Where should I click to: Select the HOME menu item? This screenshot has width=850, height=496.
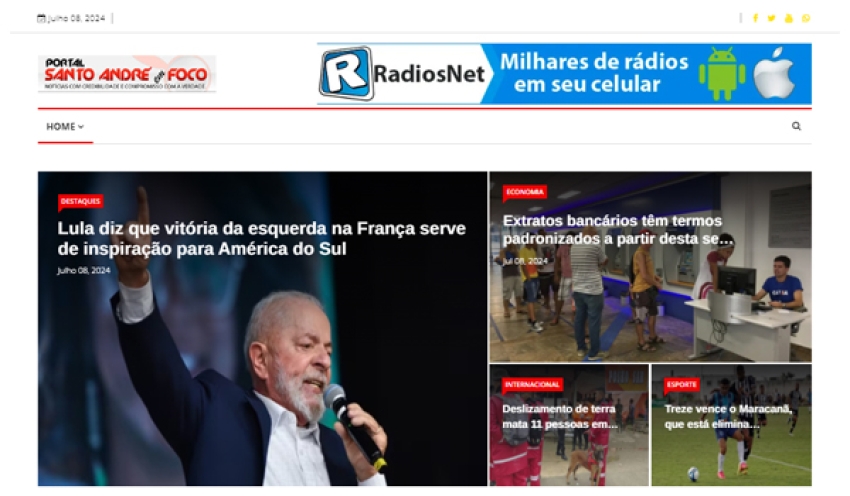[x=61, y=127]
